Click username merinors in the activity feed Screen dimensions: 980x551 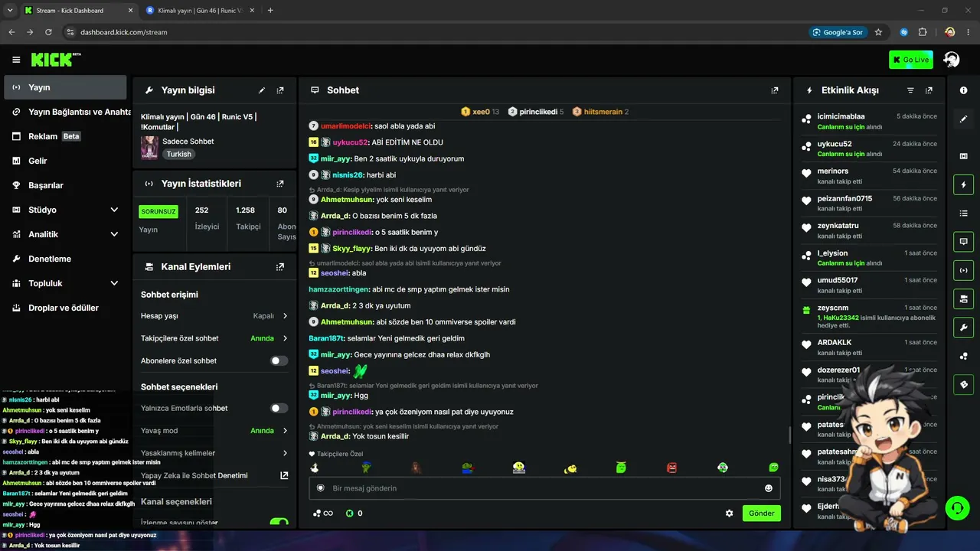tap(833, 171)
